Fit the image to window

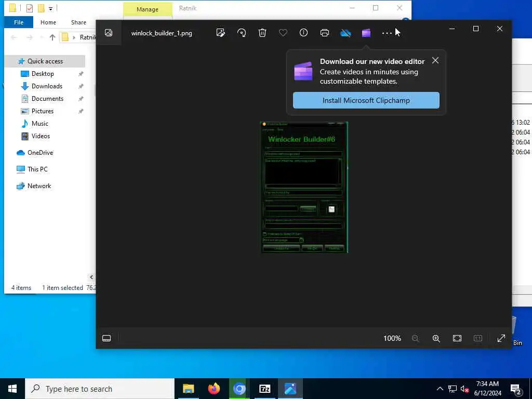coord(457,338)
